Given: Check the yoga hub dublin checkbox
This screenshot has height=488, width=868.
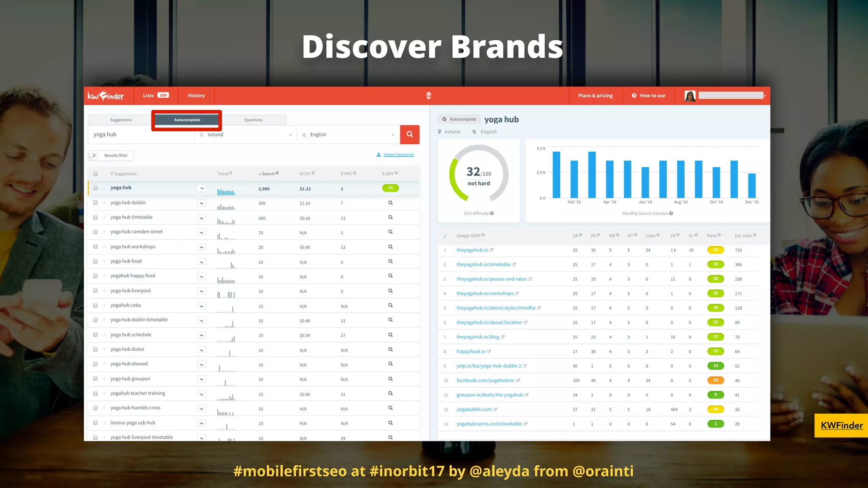Looking at the screenshot, I should click(x=95, y=203).
